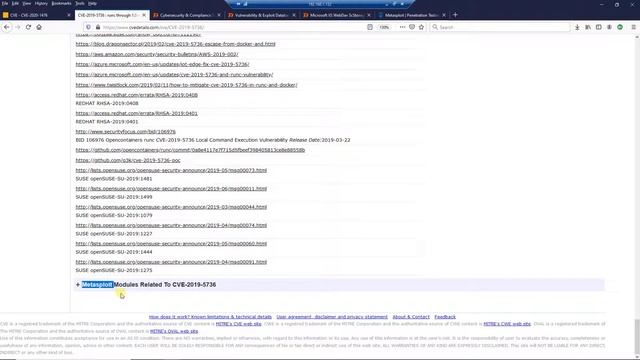This screenshot has height=360, width=640.
Task: Open the User agreement, disclaimer and privacy link
Action: pyautogui.click(x=332, y=317)
